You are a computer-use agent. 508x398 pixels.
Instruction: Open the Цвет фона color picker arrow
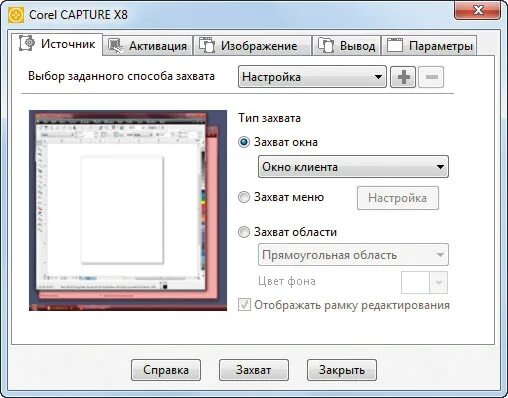pyautogui.click(x=439, y=283)
